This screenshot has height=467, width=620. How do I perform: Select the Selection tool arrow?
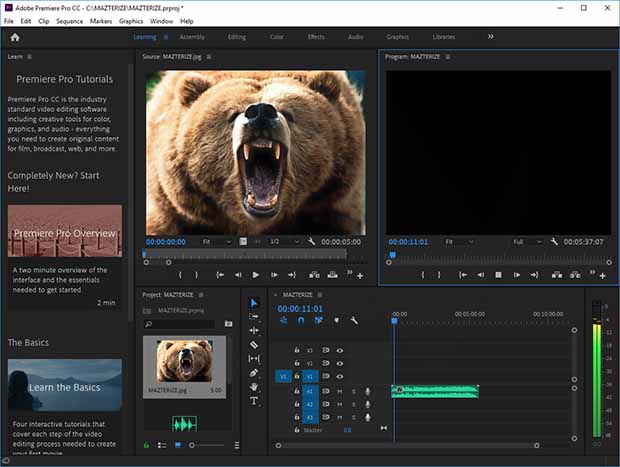pyautogui.click(x=254, y=303)
